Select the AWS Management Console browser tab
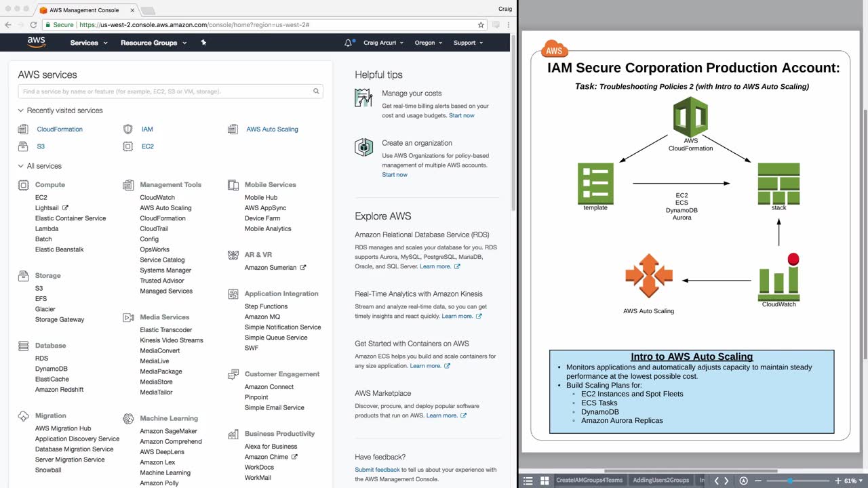868x488 pixels. pyautogui.click(x=86, y=9)
